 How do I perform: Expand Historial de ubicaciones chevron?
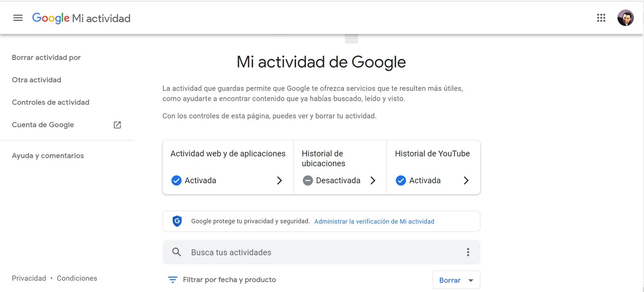(x=373, y=180)
